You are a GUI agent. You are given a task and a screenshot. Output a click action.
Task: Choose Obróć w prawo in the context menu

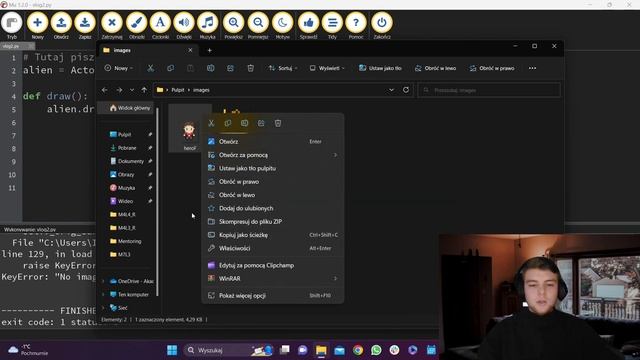(x=273, y=182)
